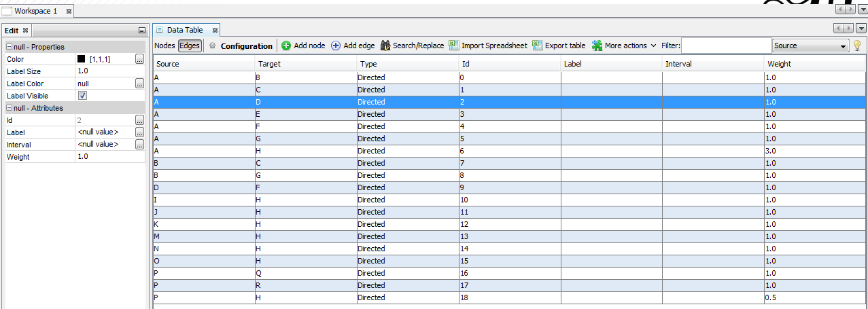Select the row with Id 0

point(510,77)
